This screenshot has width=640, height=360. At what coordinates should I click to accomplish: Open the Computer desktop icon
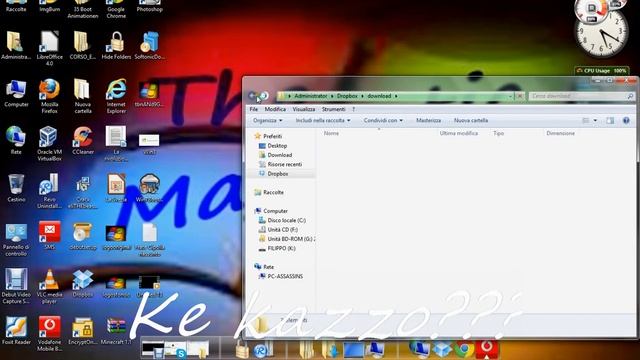16,93
